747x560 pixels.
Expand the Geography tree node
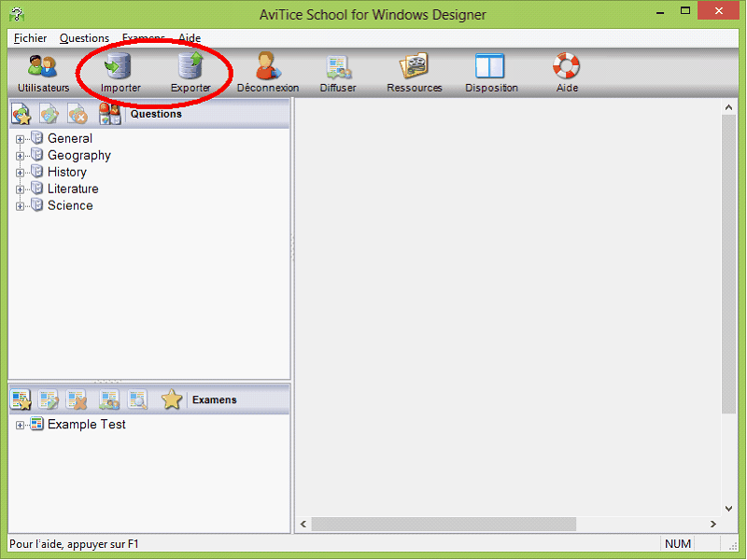tap(20, 156)
